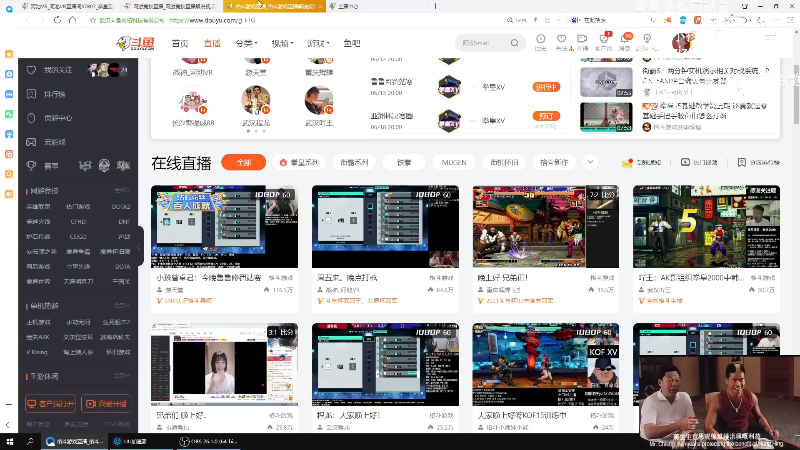The image size is (800, 450).
Task: Open 游戏 dropdown in top navigation
Action: point(318,43)
